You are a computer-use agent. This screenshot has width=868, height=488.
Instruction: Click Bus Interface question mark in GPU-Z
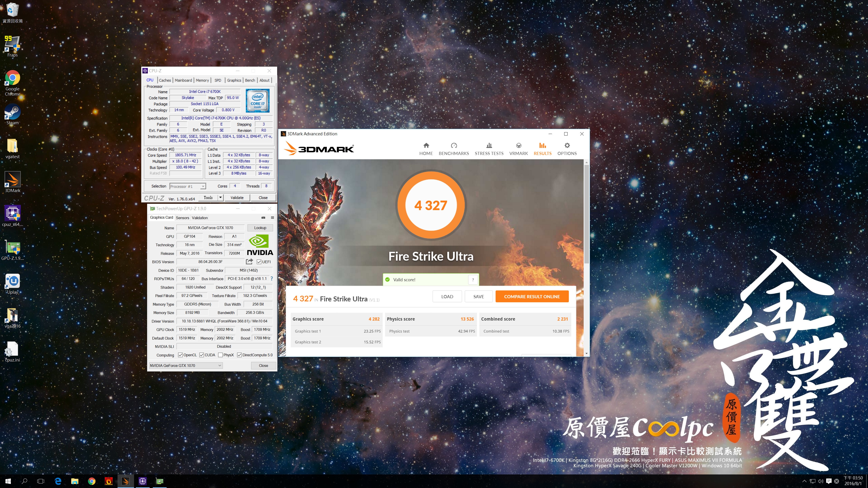[x=271, y=279]
